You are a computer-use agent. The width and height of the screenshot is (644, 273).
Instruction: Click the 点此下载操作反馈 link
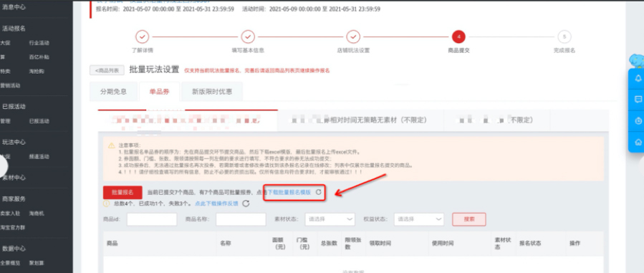[x=216, y=203]
